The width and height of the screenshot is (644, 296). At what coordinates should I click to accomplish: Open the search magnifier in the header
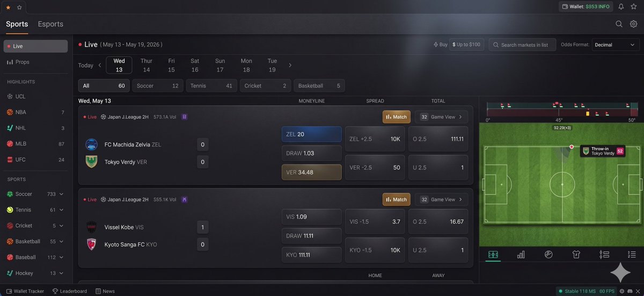pyautogui.click(x=619, y=24)
